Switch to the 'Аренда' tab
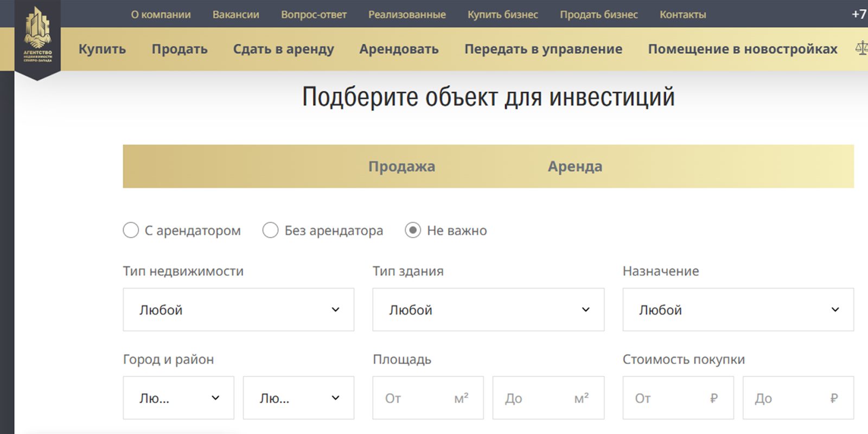Image resolution: width=868 pixels, height=434 pixels. pos(575,167)
